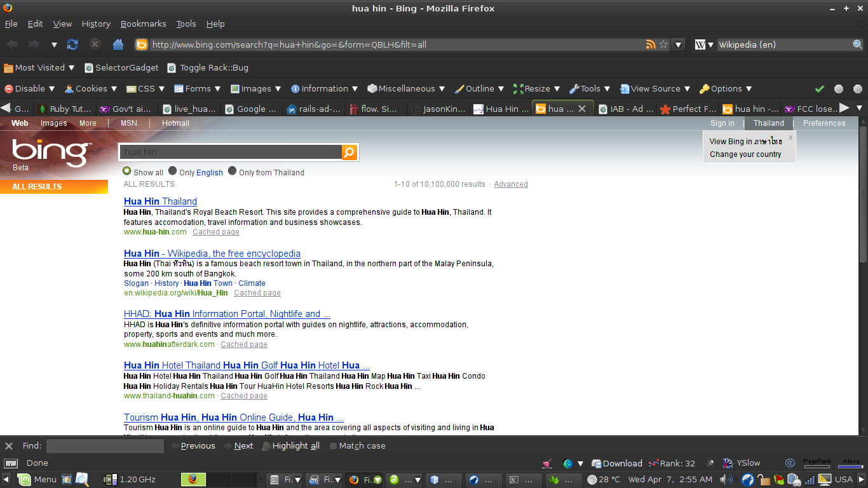Click the CPU frequency 1.20 GHz applet
The width and height of the screenshot is (868, 488).
click(x=130, y=480)
